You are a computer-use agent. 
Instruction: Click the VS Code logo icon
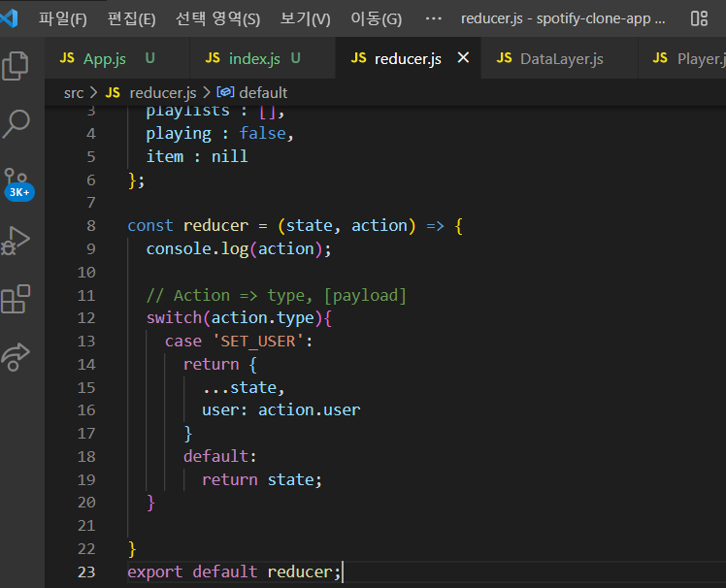tap(10, 18)
